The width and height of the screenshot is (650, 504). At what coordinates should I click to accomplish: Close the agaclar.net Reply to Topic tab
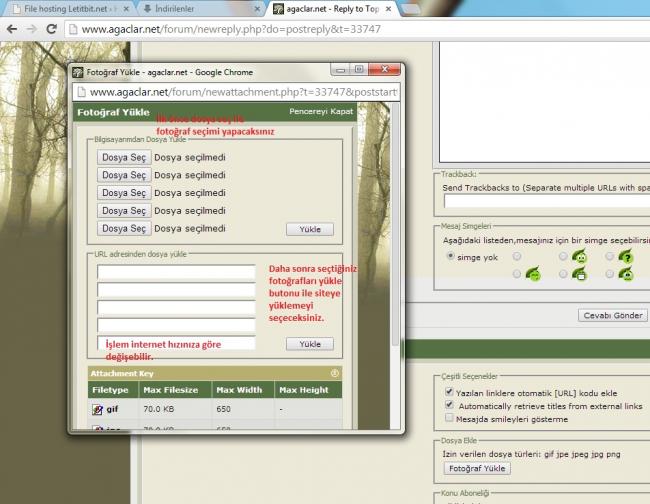[388, 9]
